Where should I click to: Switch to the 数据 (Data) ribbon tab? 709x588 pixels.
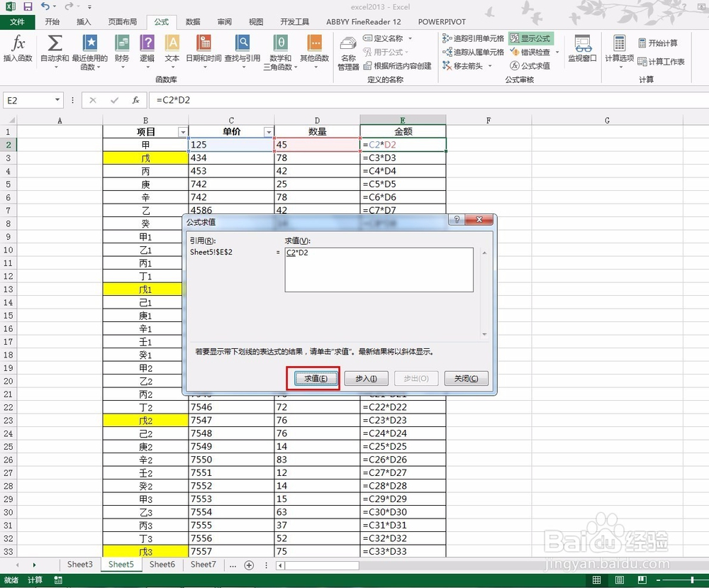(191, 21)
